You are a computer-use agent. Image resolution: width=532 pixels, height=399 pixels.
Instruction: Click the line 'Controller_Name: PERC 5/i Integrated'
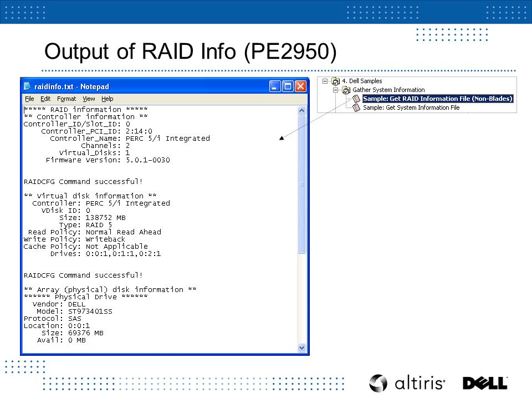tap(130, 139)
